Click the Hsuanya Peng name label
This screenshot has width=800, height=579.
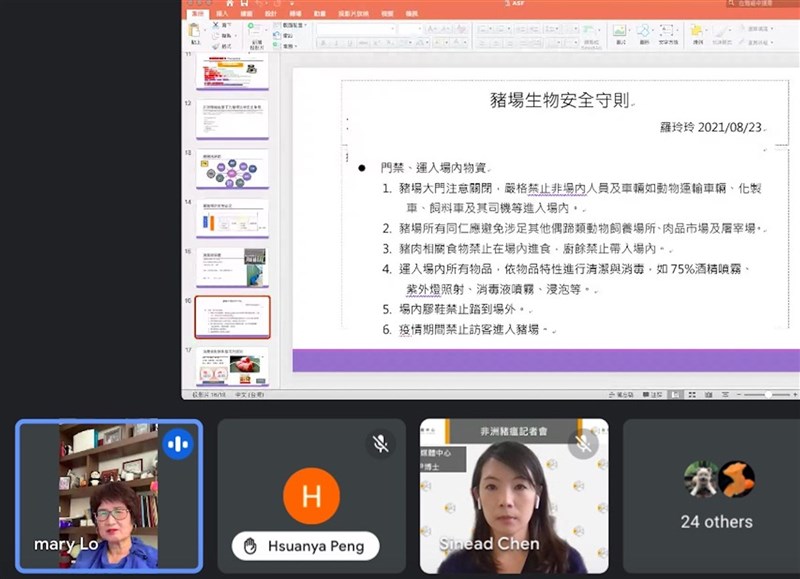point(316,546)
